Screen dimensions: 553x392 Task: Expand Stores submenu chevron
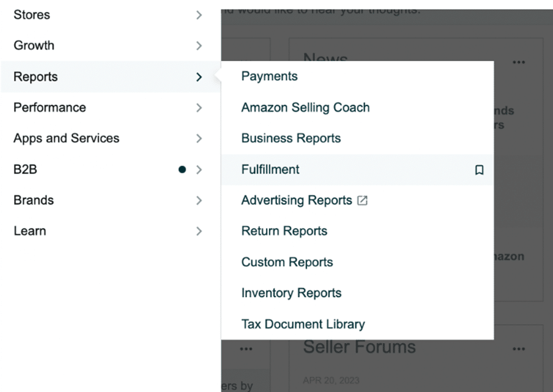199,15
